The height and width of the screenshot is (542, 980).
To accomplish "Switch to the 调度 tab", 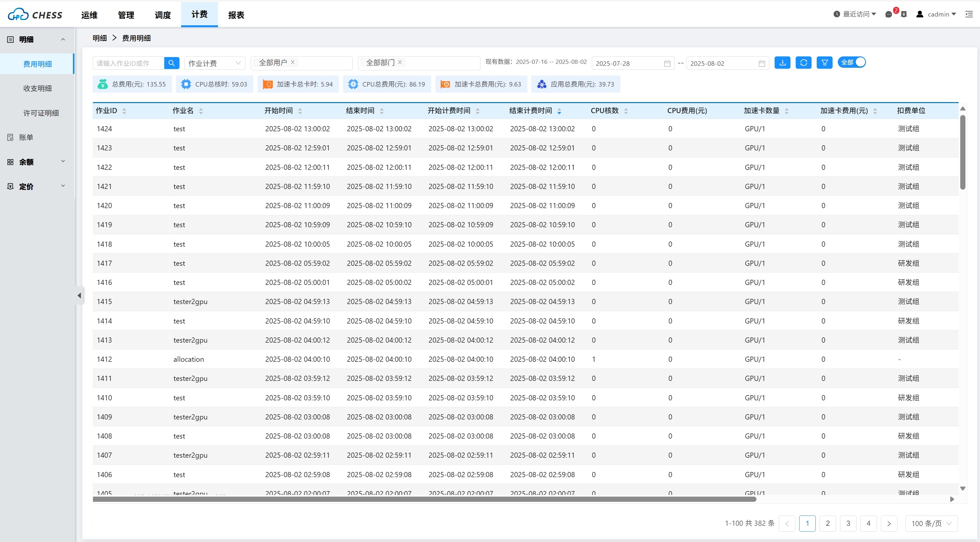I will (163, 15).
